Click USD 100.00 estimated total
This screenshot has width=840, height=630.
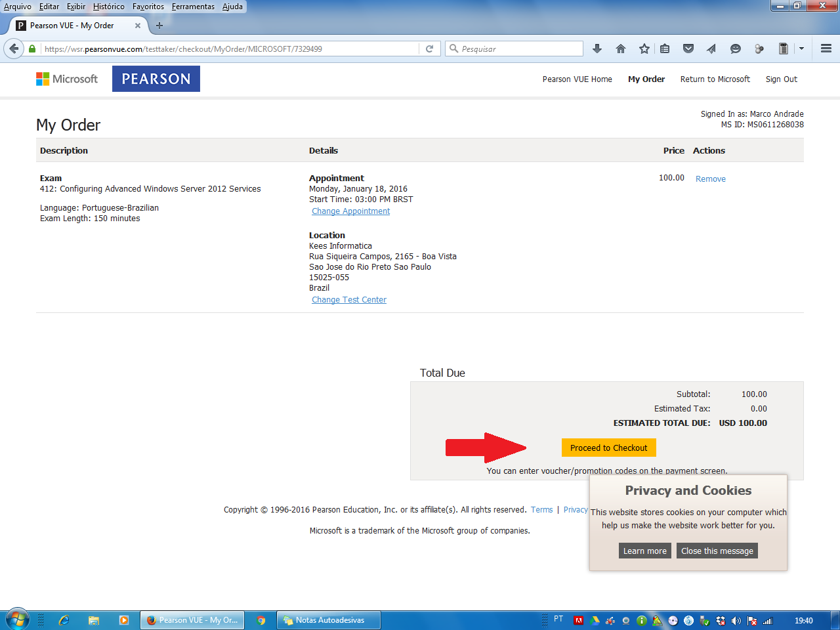click(743, 423)
